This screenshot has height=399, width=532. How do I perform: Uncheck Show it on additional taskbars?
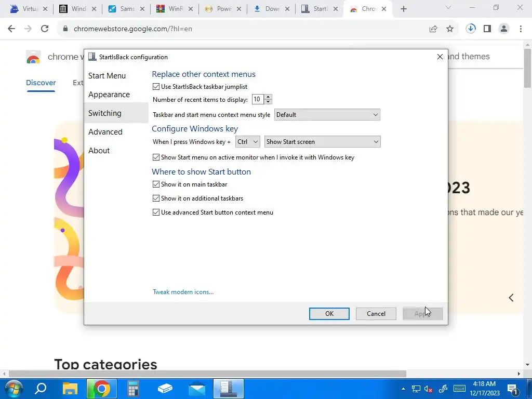(x=156, y=198)
